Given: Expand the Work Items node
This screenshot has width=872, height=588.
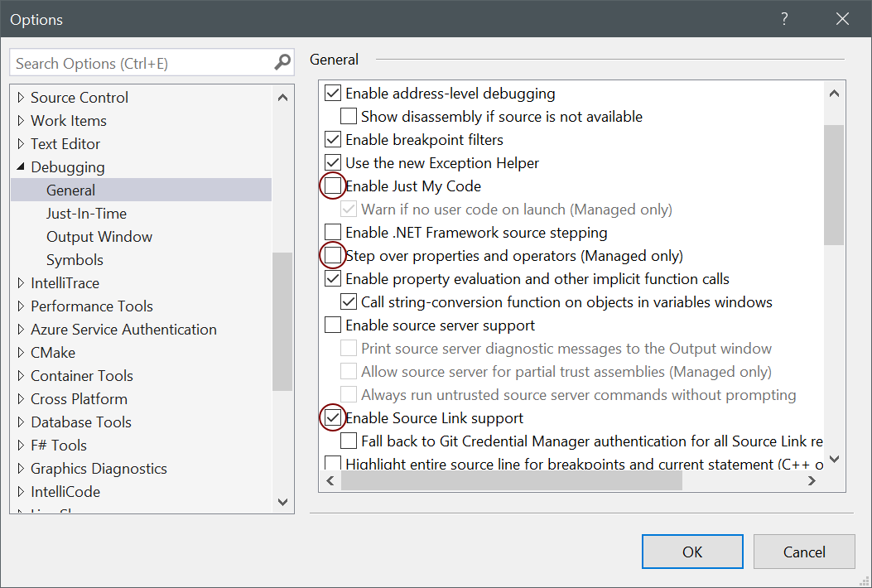Looking at the screenshot, I should [x=21, y=121].
